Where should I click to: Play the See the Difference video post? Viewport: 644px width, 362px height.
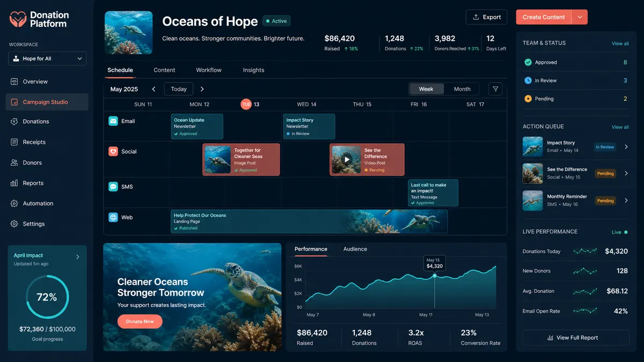tap(347, 159)
